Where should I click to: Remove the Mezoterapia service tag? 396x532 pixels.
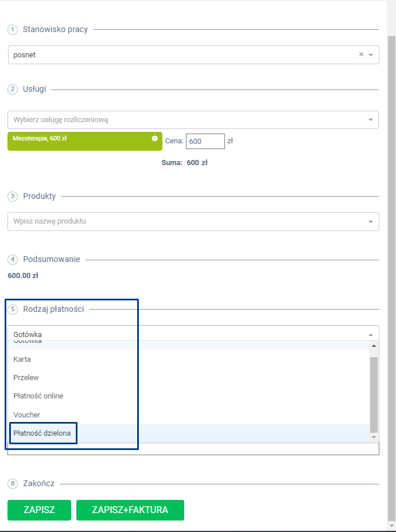point(154,138)
